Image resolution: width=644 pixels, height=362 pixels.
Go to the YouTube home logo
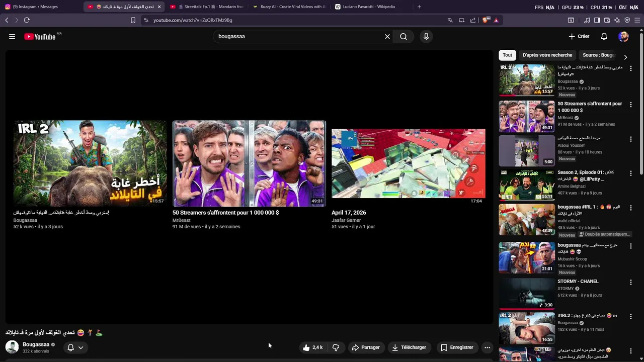point(40,37)
